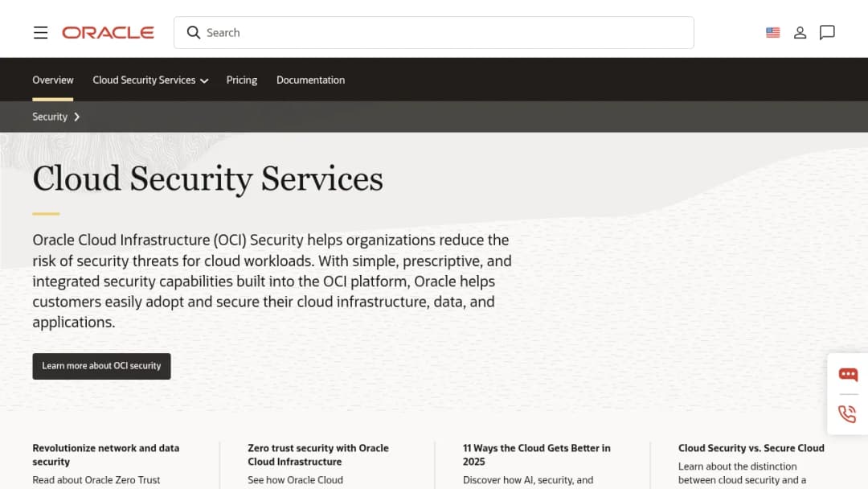This screenshot has height=489, width=868.
Task: Click the search magnifier icon
Action: point(193,33)
